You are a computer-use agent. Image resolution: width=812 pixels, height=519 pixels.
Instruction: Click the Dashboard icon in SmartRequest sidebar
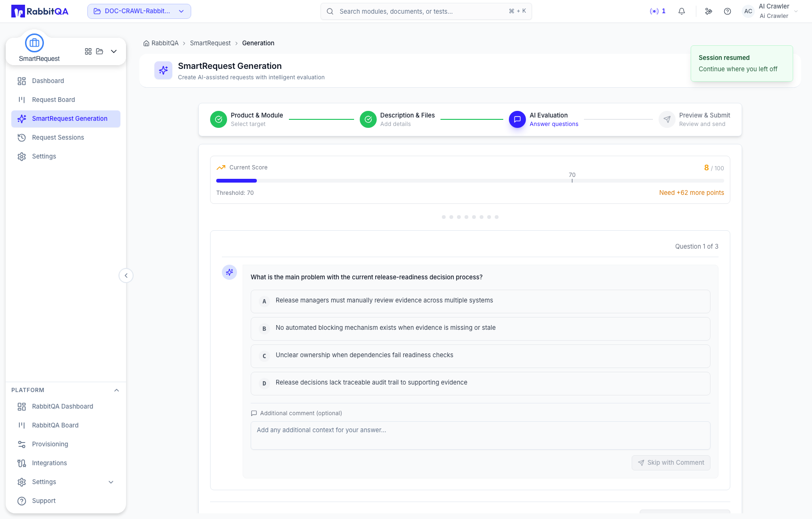click(x=22, y=81)
